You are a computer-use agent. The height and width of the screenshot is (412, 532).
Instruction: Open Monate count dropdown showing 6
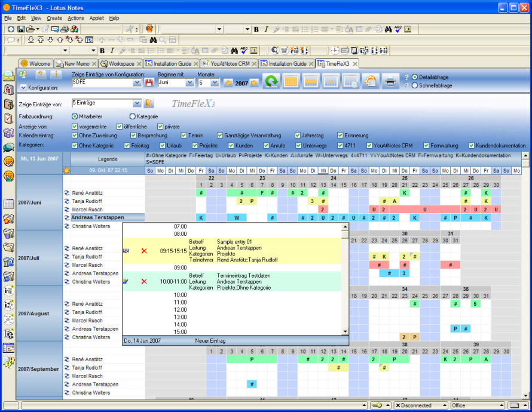pyautogui.click(x=215, y=82)
